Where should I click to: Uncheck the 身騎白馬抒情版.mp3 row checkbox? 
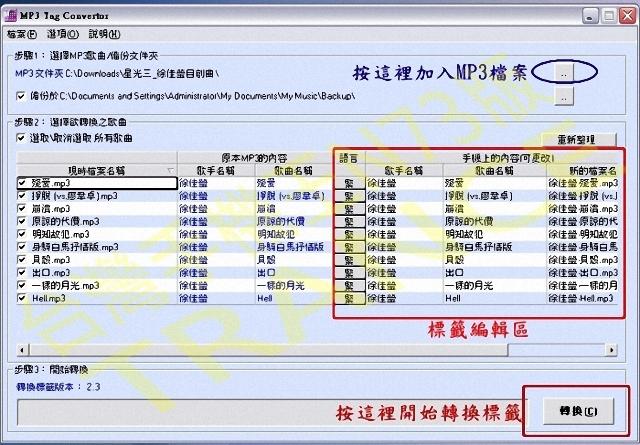point(22,247)
